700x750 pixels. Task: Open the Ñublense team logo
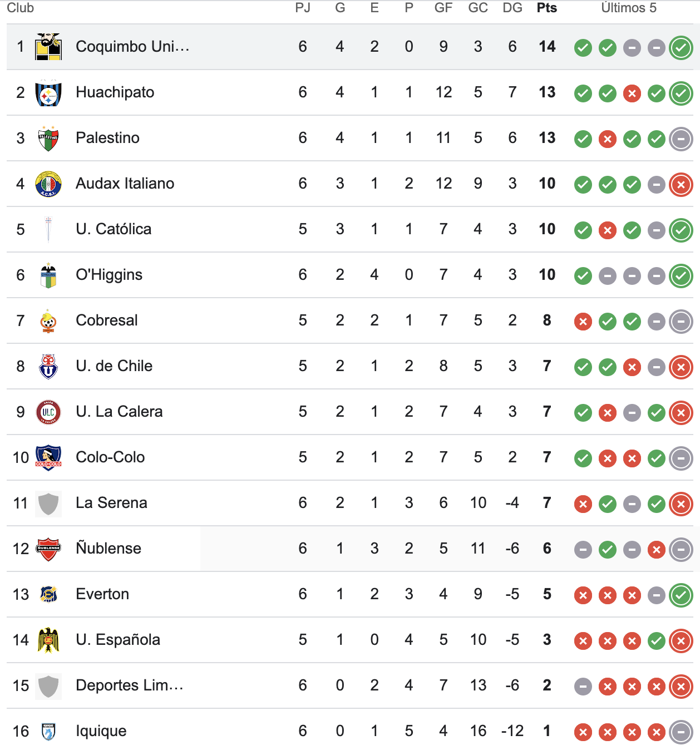point(48,549)
